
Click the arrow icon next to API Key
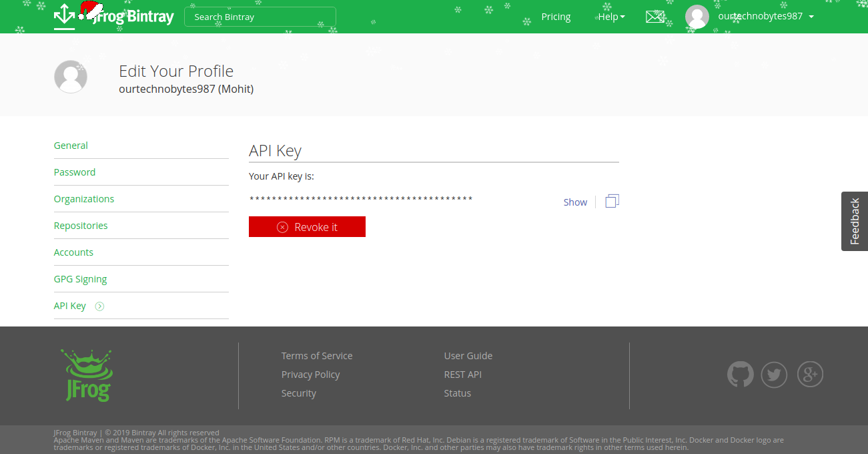[x=99, y=306]
